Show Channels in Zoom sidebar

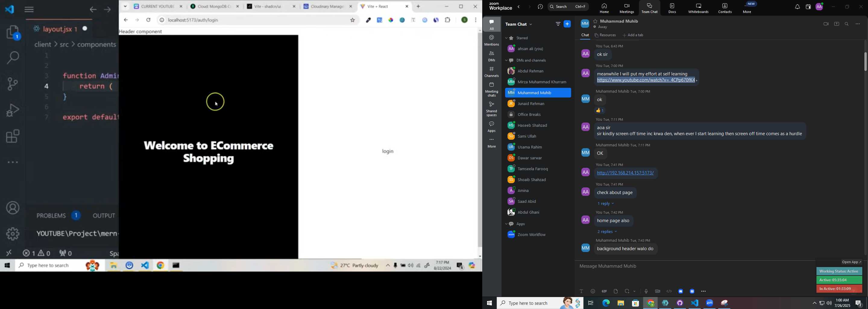(x=492, y=72)
